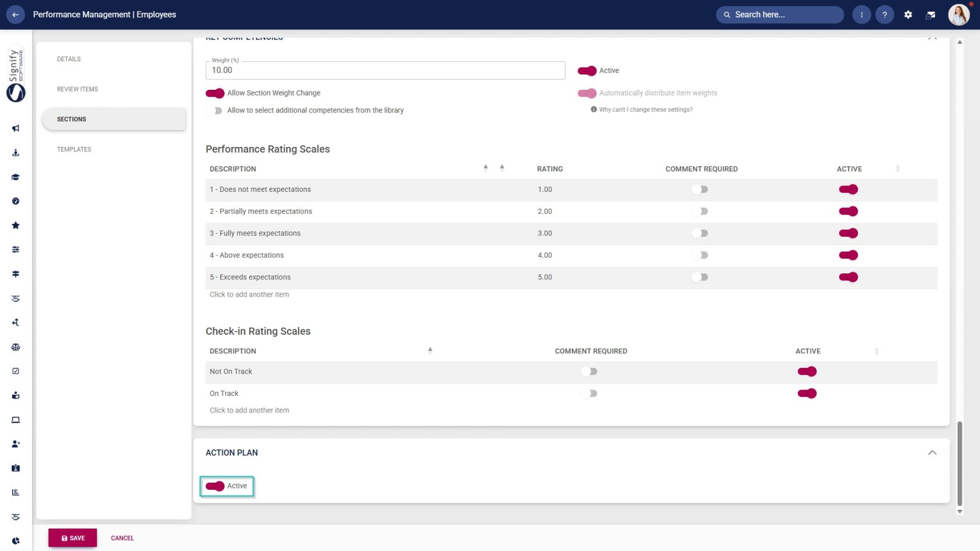
Task: Open the pie chart sidebar icon
Action: pyautogui.click(x=16, y=541)
